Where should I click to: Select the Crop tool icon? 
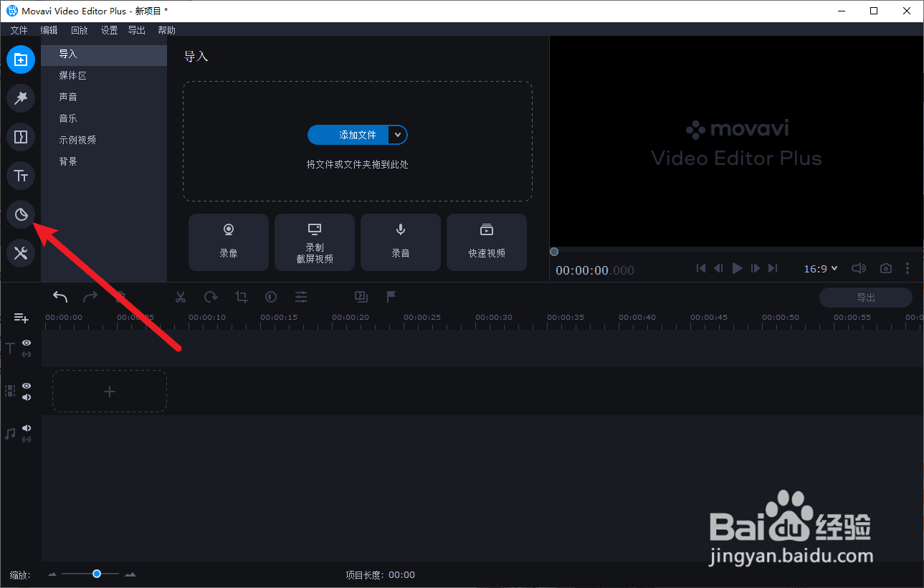tap(241, 296)
